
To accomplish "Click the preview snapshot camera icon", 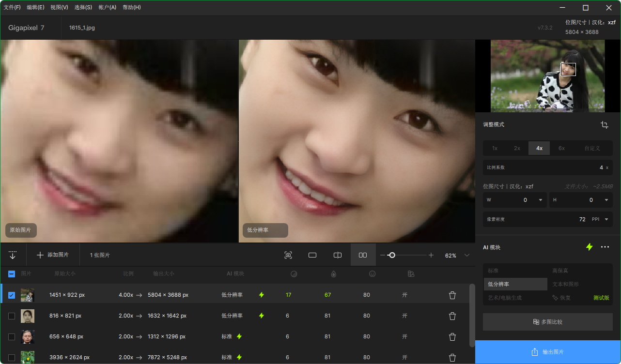I will click(288, 255).
